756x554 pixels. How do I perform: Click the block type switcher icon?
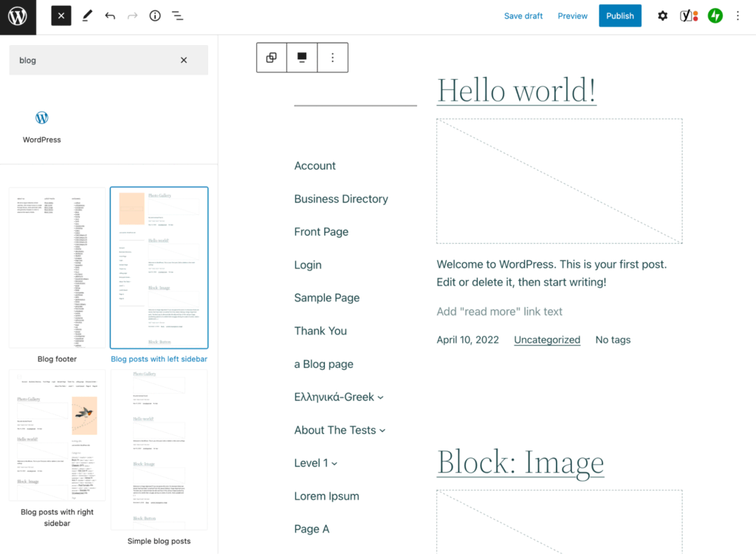point(272,58)
